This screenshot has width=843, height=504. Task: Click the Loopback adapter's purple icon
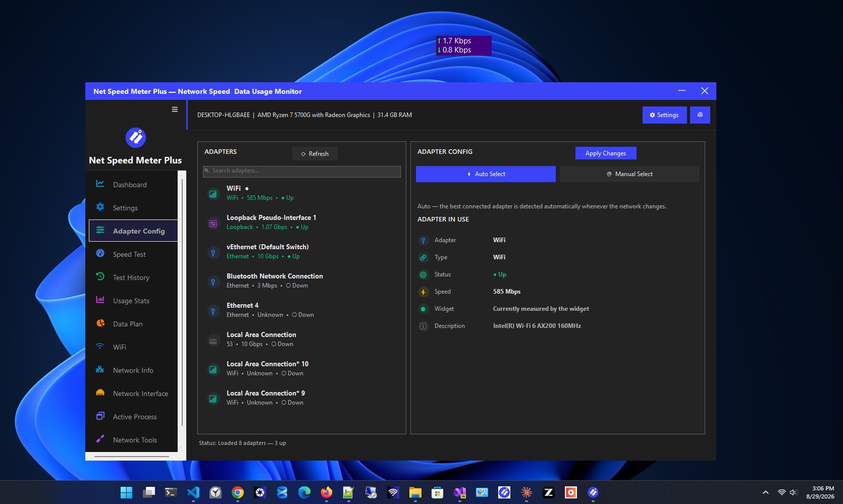[x=213, y=223]
